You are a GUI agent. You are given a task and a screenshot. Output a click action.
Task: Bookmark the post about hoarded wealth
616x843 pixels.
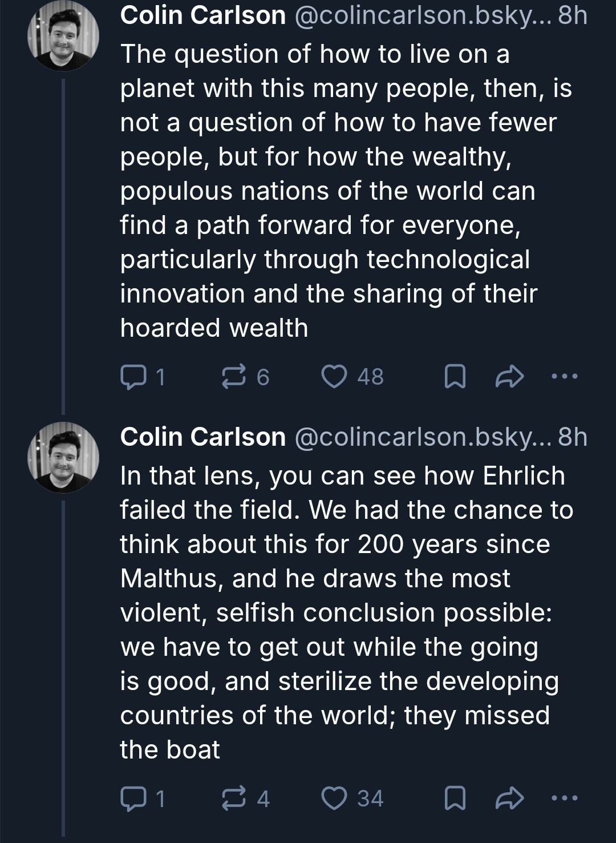(x=454, y=377)
